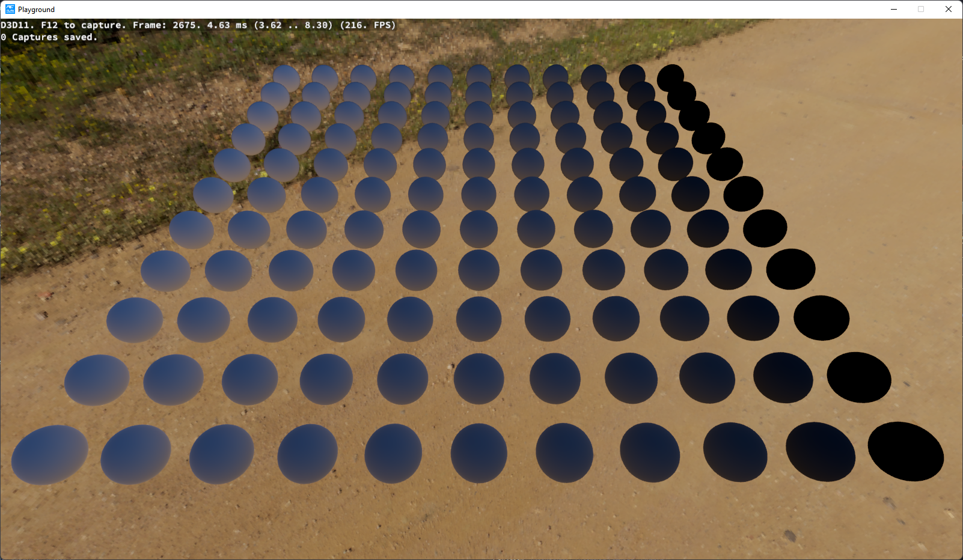Image resolution: width=963 pixels, height=560 pixels.
Task: Close the Playground window
Action: click(x=949, y=9)
